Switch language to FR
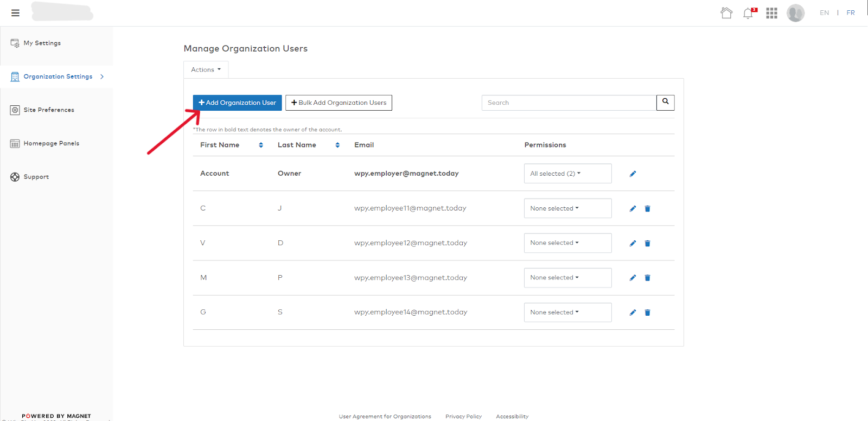 coord(851,12)
